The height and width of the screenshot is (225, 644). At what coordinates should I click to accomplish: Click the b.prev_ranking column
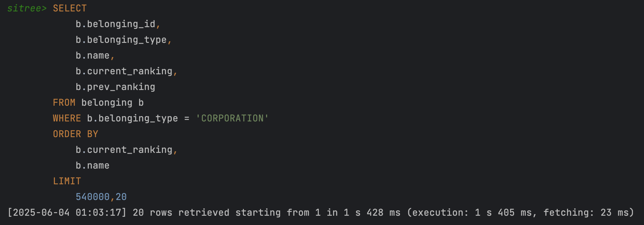coord(116,87)
